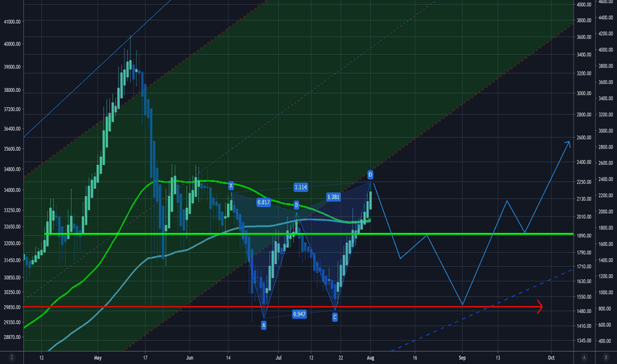This screenshot has height=364, width=617.
Task: Click the 3600.00 label on the inner right axis
Action: pos(584,37)
